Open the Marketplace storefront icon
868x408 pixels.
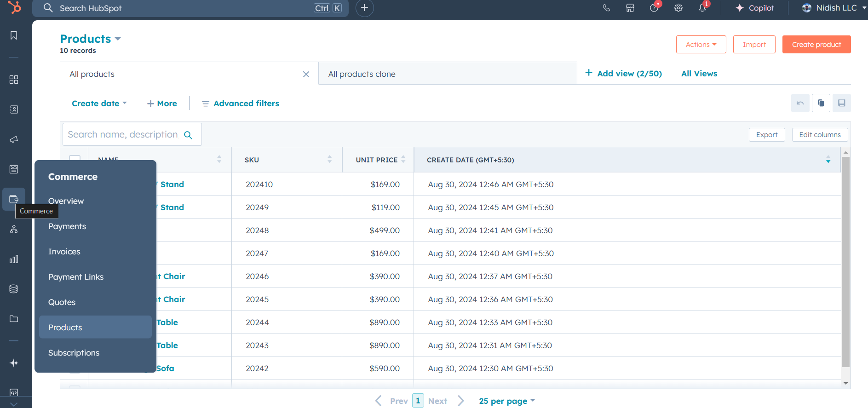click(x=630, y=8)
